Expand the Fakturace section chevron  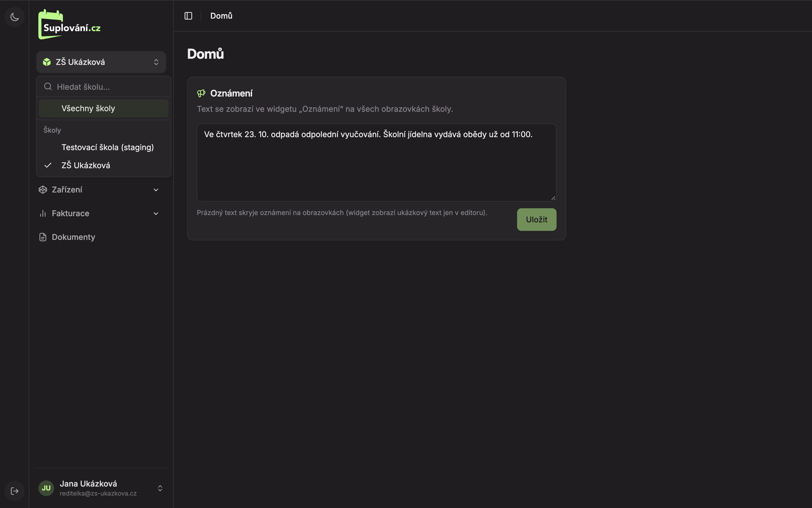point(156,213)
